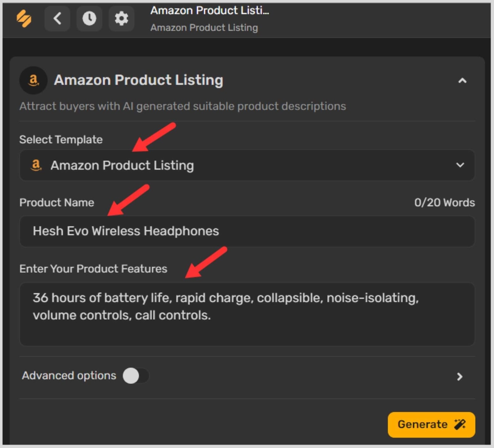
Task: Click into the Product Name field
Action: point(247,231)
